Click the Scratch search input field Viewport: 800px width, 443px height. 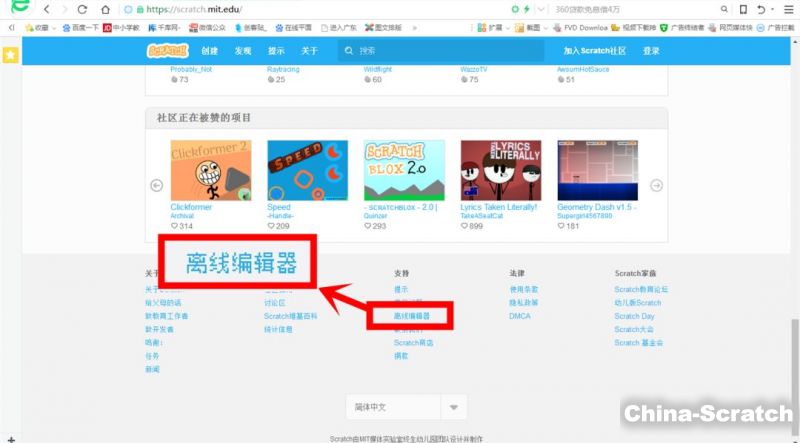(440, 50)
